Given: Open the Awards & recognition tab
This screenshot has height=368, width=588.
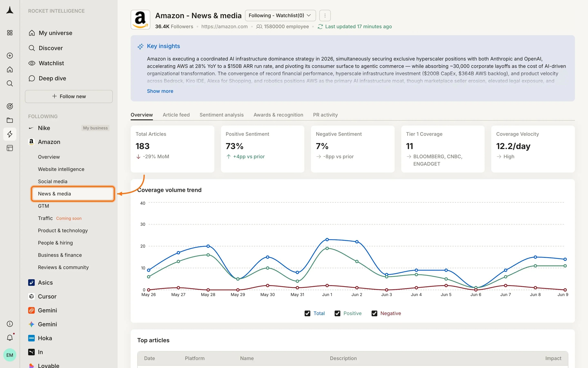Looking at the screenshot, I should point(278,115).
